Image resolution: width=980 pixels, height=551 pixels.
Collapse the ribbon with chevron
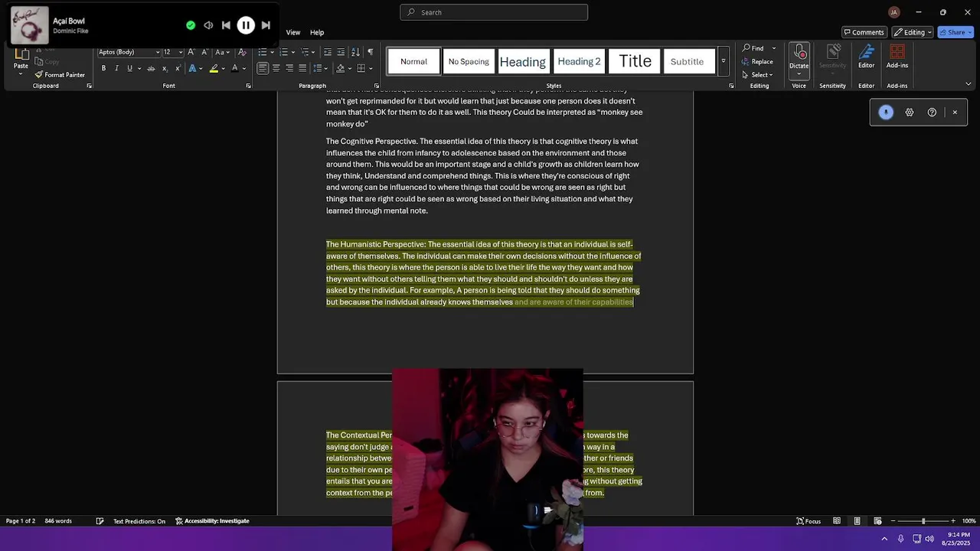click(969, 84)
